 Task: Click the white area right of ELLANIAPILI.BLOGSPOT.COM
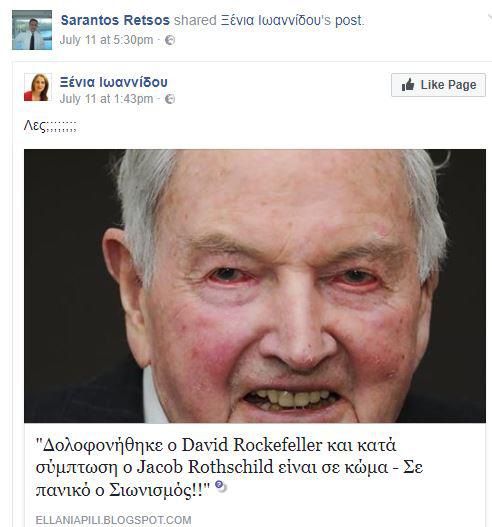point(336,520)
